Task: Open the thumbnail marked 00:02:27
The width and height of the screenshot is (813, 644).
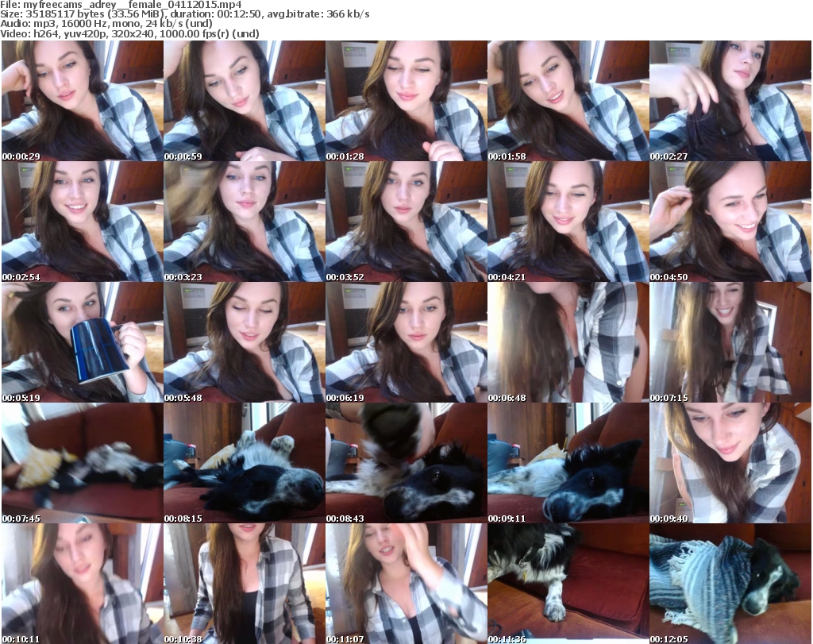Action: [x=730, y=101]
